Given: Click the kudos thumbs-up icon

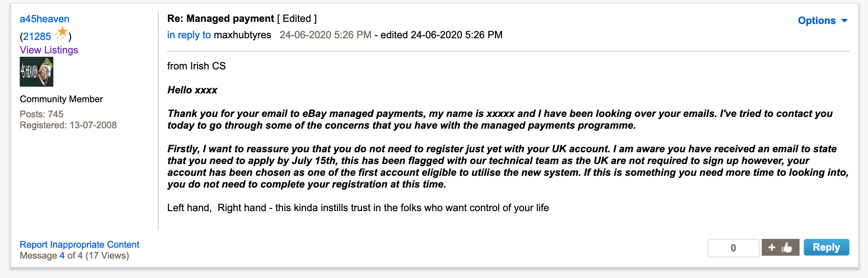Looking at the screenshot, I should tap(787, 247).
